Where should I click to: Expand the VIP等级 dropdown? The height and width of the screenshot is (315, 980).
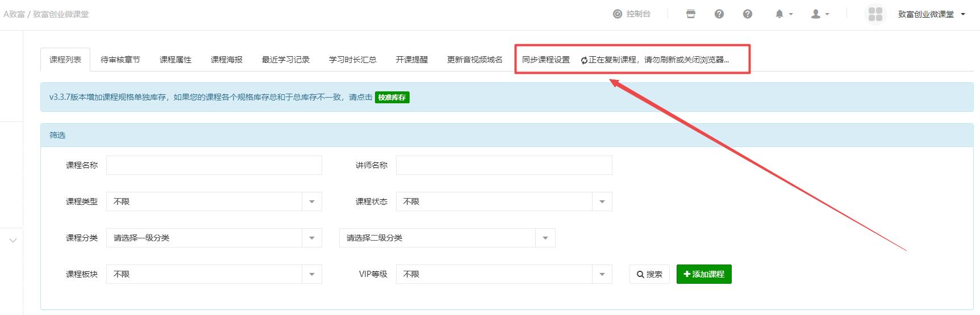(503, 274)
